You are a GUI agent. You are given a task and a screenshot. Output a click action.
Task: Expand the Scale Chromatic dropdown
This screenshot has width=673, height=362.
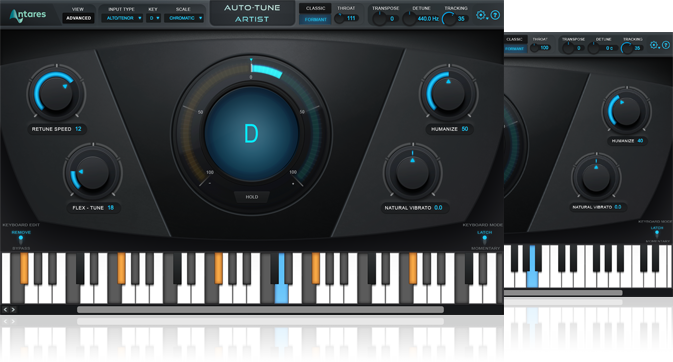point(184,18)
